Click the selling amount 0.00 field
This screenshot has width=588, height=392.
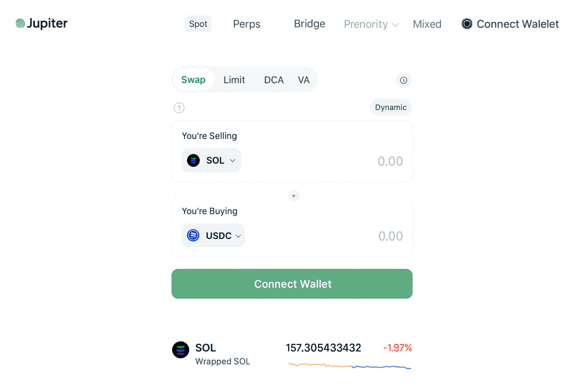[390, 161]
